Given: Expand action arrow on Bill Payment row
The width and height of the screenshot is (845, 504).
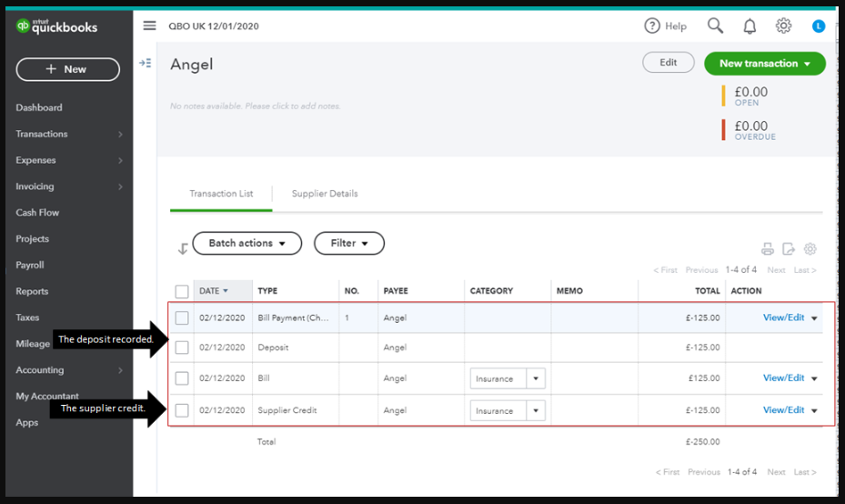Looking at the screenshot, I should 814,318.
